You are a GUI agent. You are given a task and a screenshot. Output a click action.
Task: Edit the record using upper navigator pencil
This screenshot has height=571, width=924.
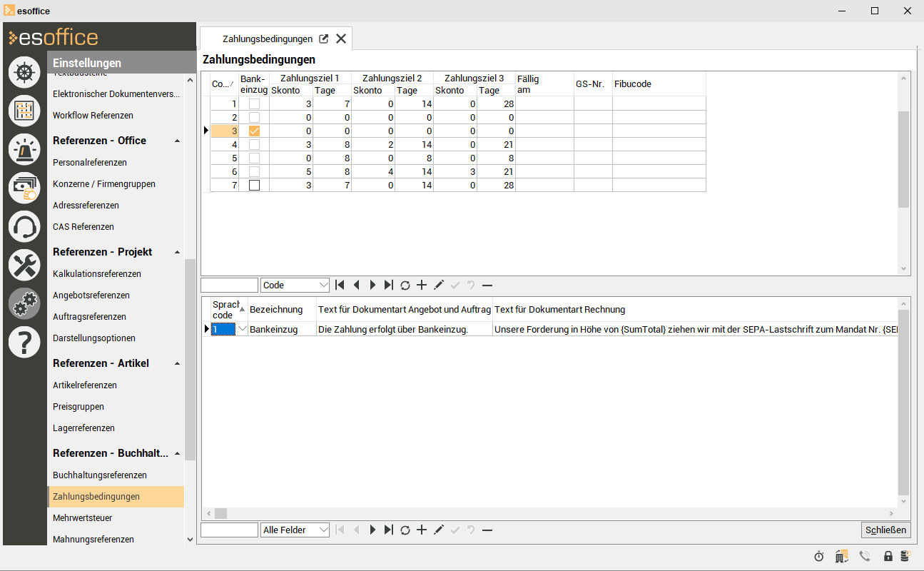tap(438, 285)
